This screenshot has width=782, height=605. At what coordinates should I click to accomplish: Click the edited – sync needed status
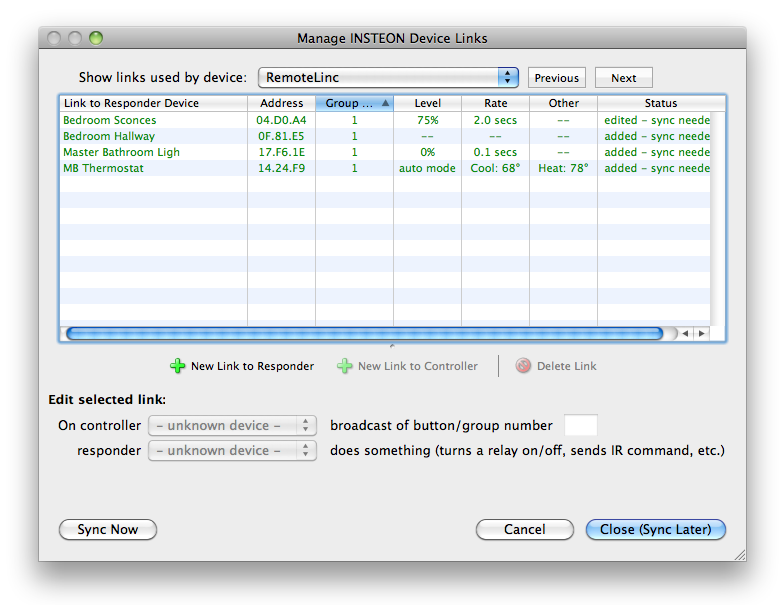click(x=657, y=120)
